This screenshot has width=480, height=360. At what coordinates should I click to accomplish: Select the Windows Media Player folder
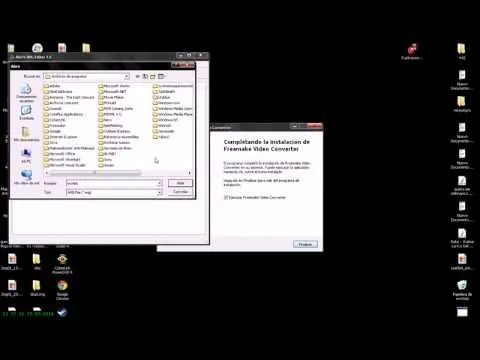(173, 114)
